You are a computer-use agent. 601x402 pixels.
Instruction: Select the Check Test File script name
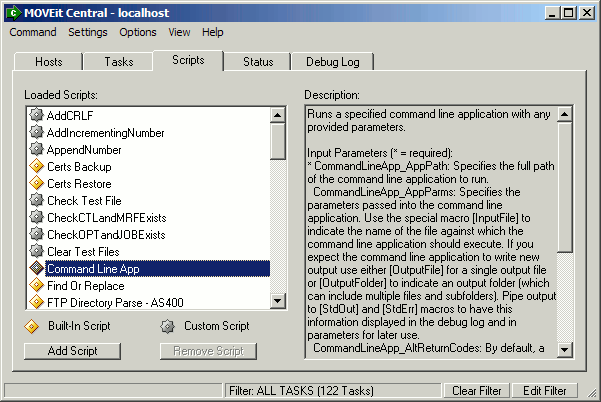[x=84, y=200]
